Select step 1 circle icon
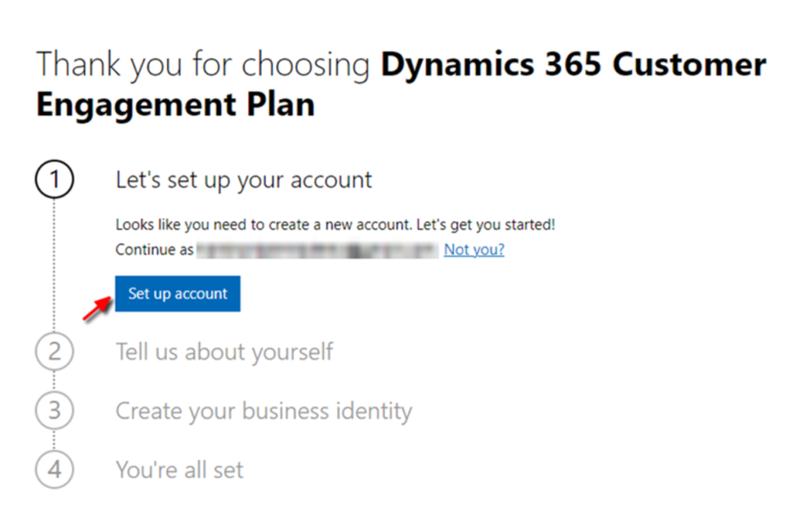Viewport: 803px width, 532px height. click(x=54, y=179)
